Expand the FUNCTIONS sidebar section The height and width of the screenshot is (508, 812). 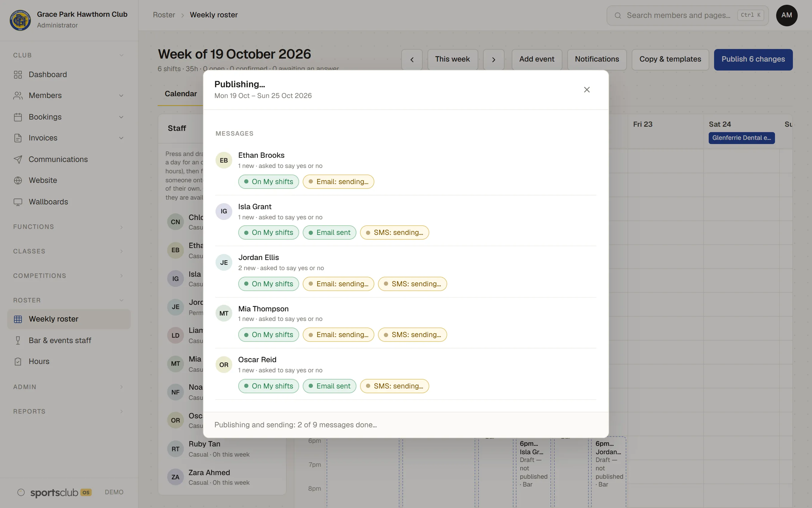click(69, 227)
